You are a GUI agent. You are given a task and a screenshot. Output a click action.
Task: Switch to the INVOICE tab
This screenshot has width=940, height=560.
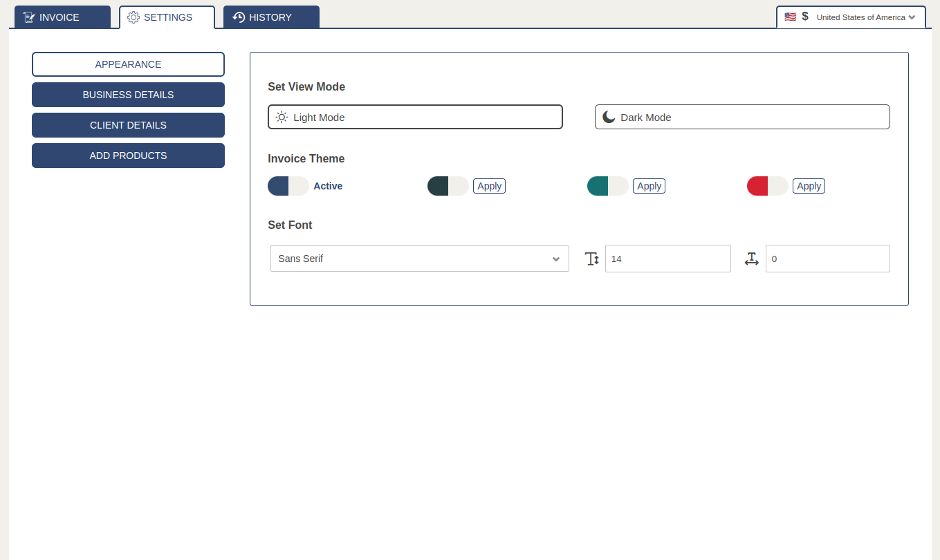click(x=62, y=17)
